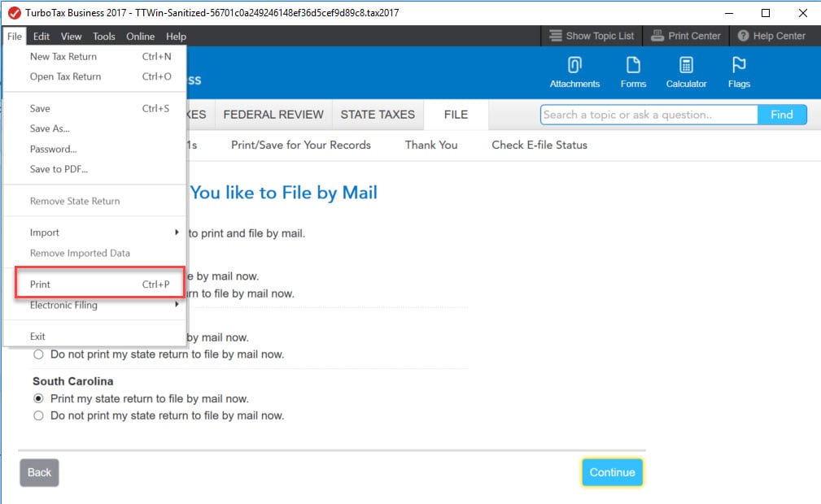Switch to the STATE TAXES tab
This screenshot has height=504, width=821.
(x=378, y=115)
